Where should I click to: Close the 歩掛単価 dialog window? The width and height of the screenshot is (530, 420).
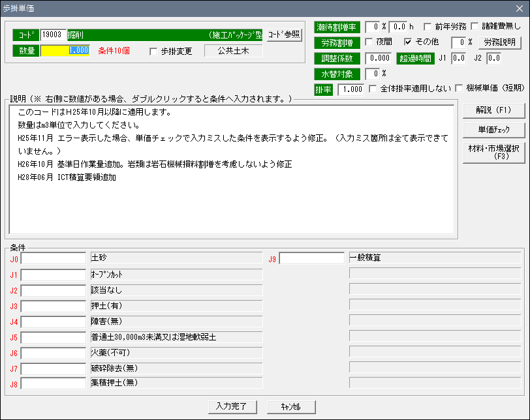pyautogui.click(x=520, y=8)
